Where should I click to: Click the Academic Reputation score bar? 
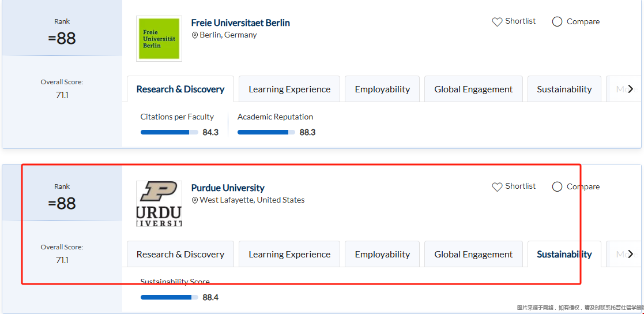pos(266,132)
